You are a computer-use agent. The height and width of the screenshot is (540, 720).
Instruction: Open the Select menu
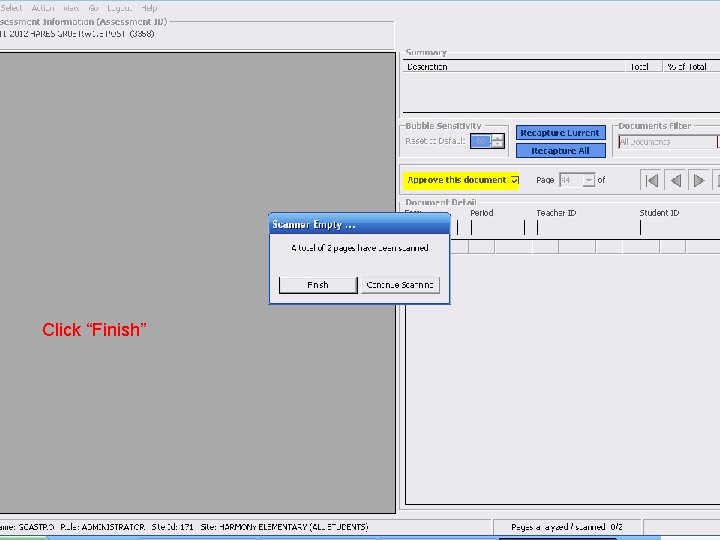pos(11,8)
